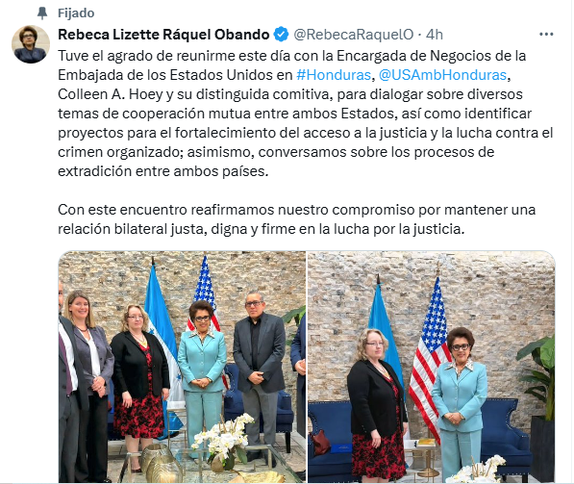
Task: Click the display name Rebeca Lizette Ráquel Obando
Action: (x=164, y=35)
